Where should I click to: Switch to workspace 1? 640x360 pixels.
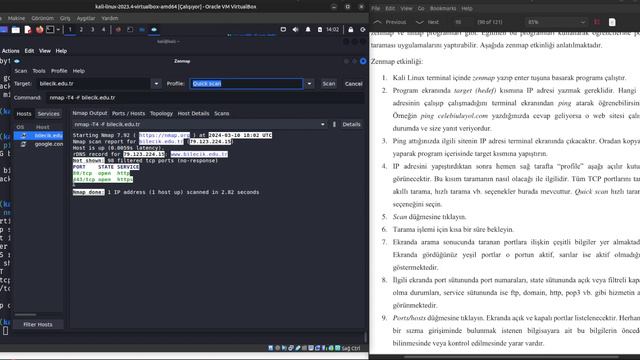pos(70,29)
